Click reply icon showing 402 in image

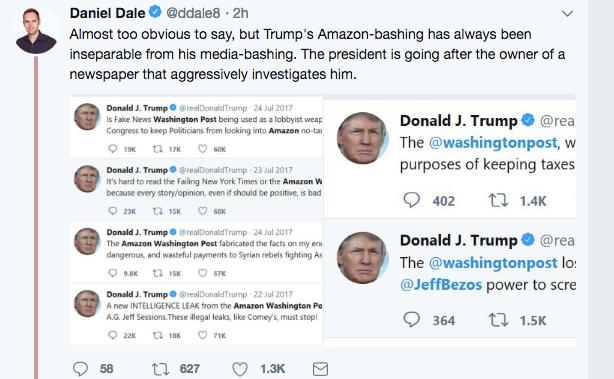point(412,200)
